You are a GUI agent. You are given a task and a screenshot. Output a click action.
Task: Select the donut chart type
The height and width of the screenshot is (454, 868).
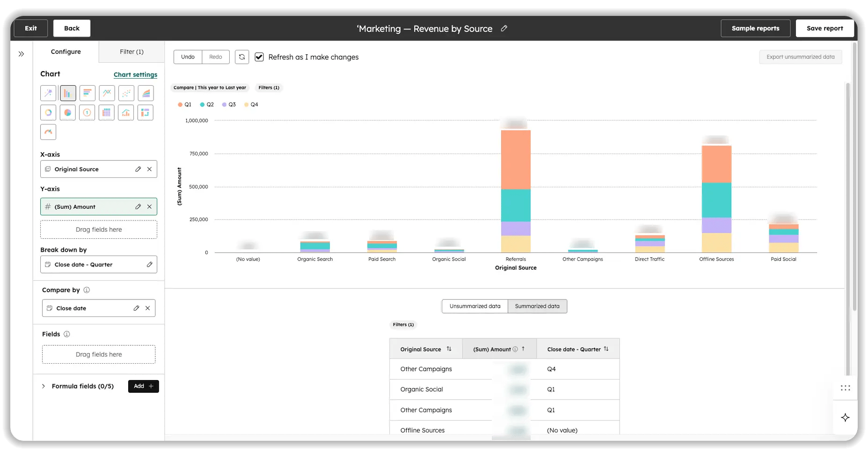coord(48,112)
